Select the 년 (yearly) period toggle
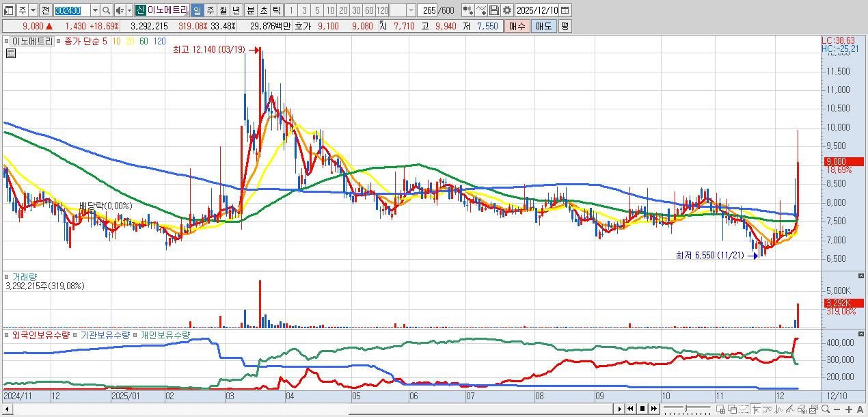Screen dimensions: 868x417 (235, 10)
